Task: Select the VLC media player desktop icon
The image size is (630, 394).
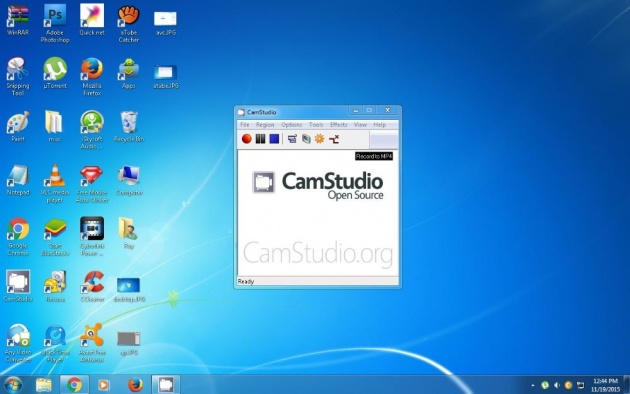Action: click(x=55, y=183)
